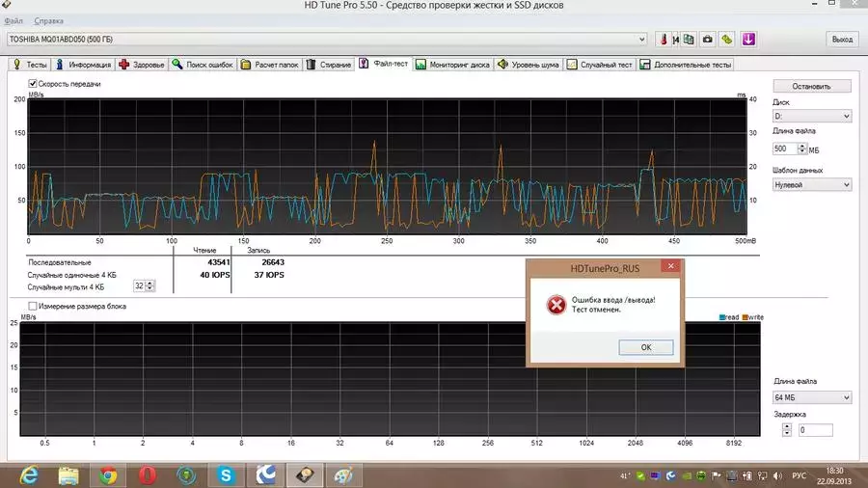
Task: Click the file length 500 input field
Action: tap(784, 149)
